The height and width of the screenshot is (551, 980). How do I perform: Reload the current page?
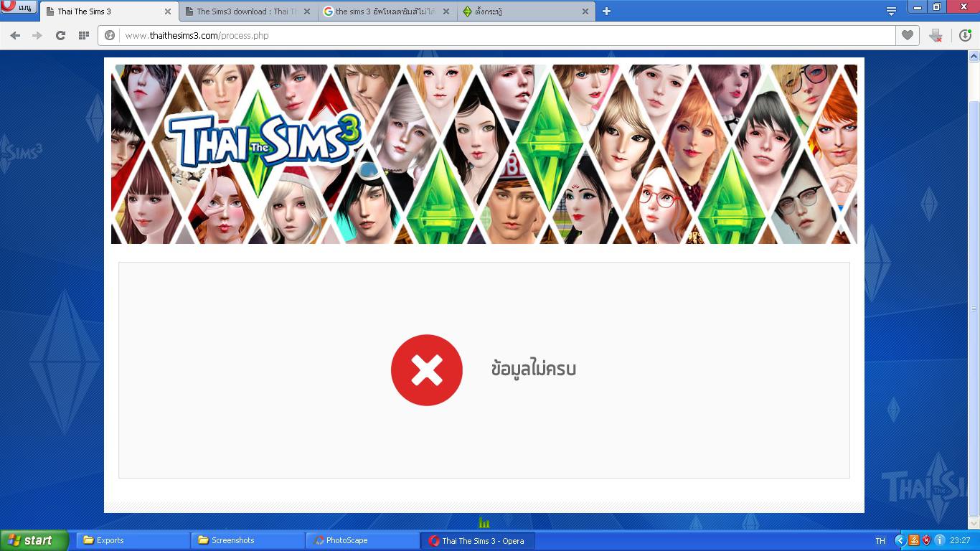[x=60, y=35]
